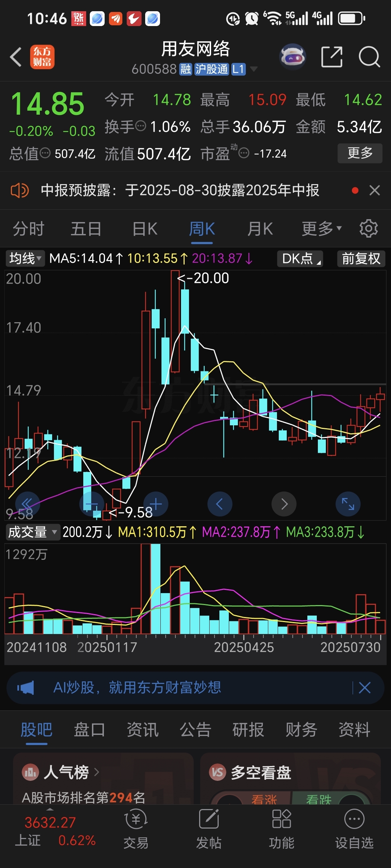
Task: Tap the share icon
Action: 332,57
